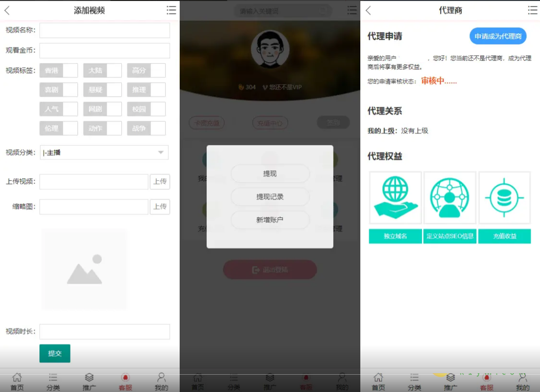Click the back arrow on 代理商 page
This screenshot has width=540, height=392.
(x=368, y=10)
